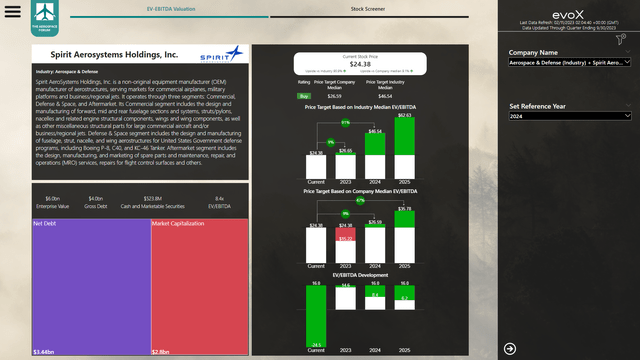Image resolution: width=640 pixels, height=360 pixels.
Task: Clear all slicers with the filter eraser icon
Action: point(621,39)
